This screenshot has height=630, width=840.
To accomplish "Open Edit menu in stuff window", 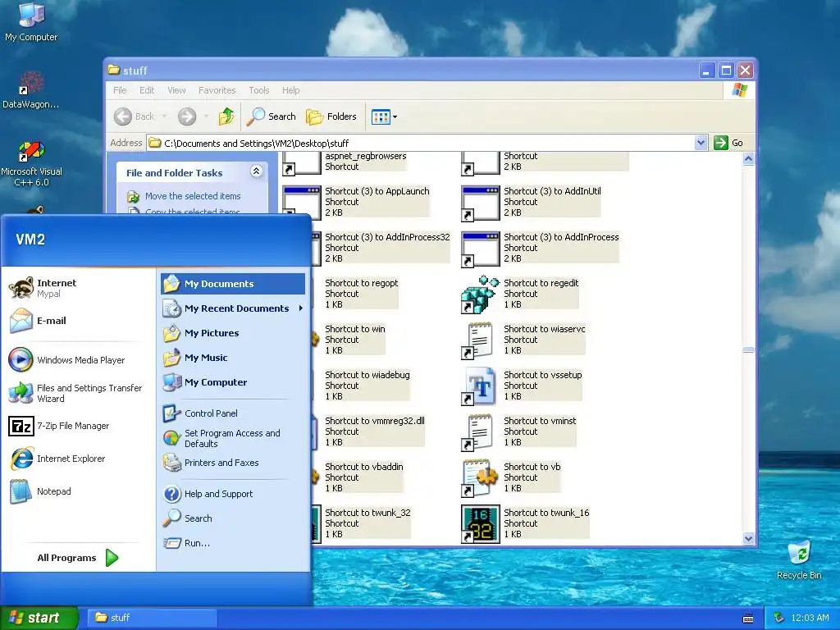I will point(147,90).
